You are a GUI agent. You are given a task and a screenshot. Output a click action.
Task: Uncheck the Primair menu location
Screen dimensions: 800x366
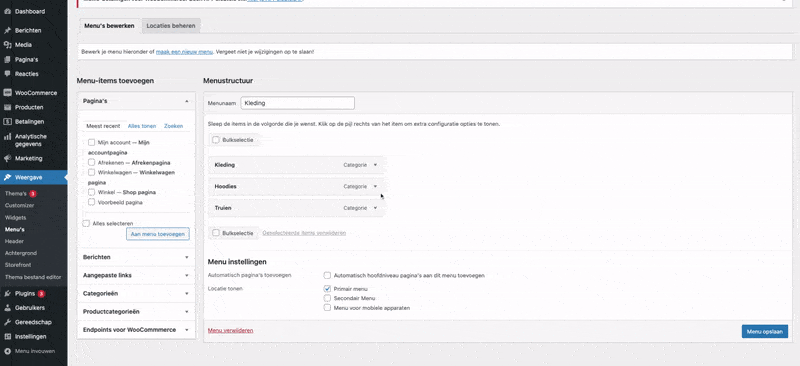pos(327,288)
